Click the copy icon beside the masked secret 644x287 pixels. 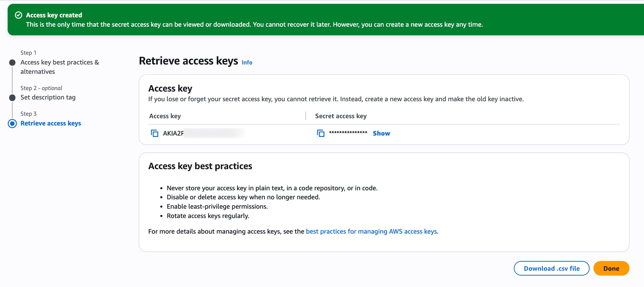pyautogui.click(x=320, y=133)
